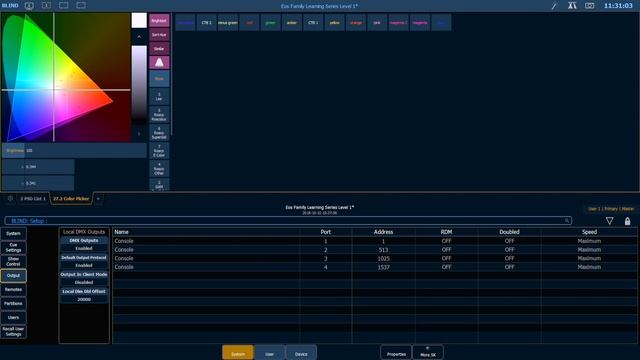Screen dimensions: 640x360
Task: Open the Partitions setup category
Action: (13, 303)
